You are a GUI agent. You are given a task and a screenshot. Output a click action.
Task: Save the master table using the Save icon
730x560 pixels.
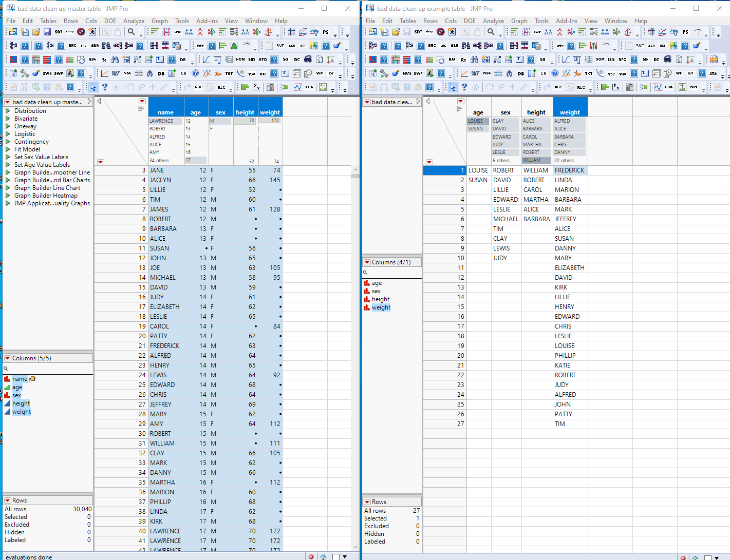tap(47, 31)
